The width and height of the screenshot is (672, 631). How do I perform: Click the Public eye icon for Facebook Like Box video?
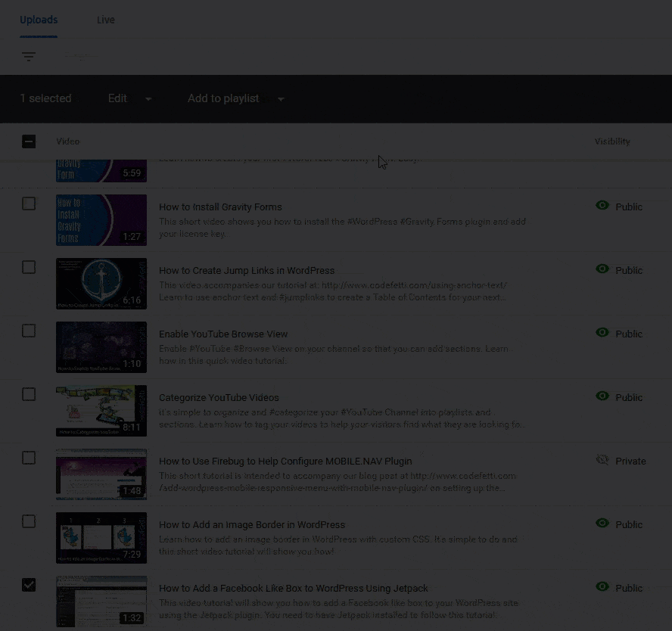point(602,587)
